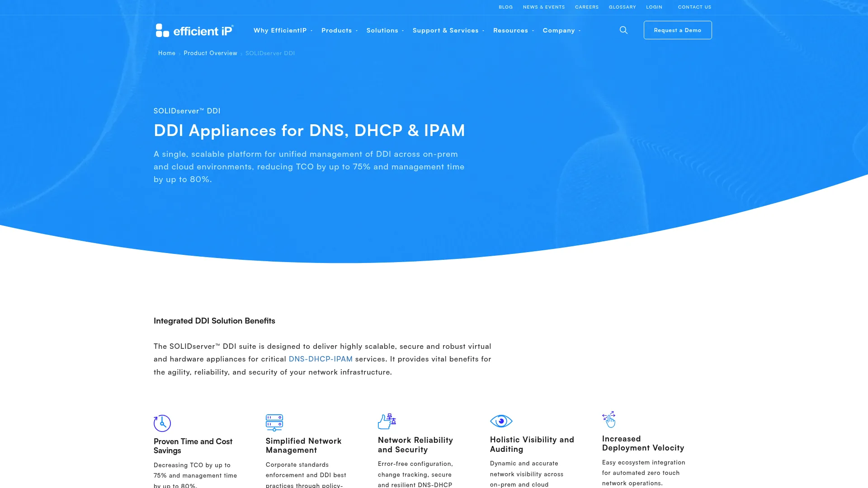Open the Contact Us page

point(694,7)
